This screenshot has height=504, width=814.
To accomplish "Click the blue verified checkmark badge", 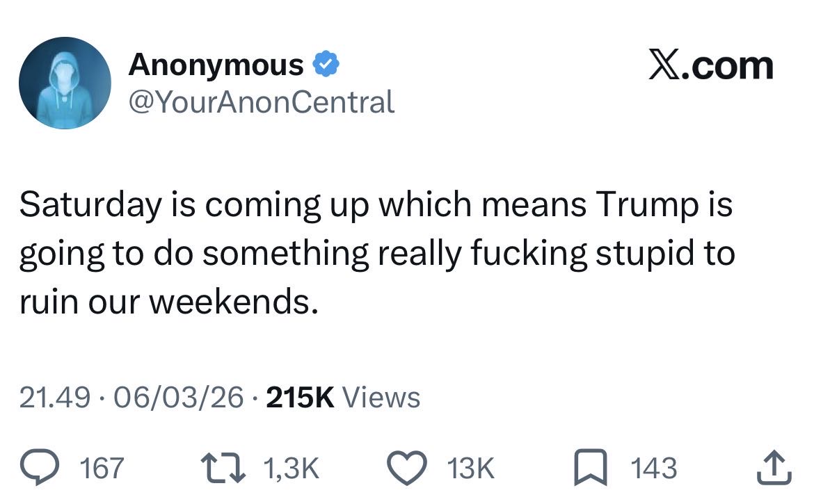I will (326, 65).
